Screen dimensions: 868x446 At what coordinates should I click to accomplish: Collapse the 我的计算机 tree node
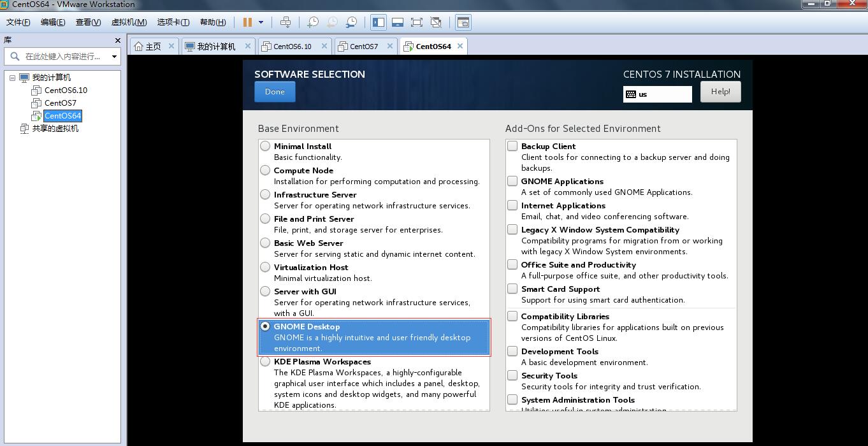tap(12, 78)
